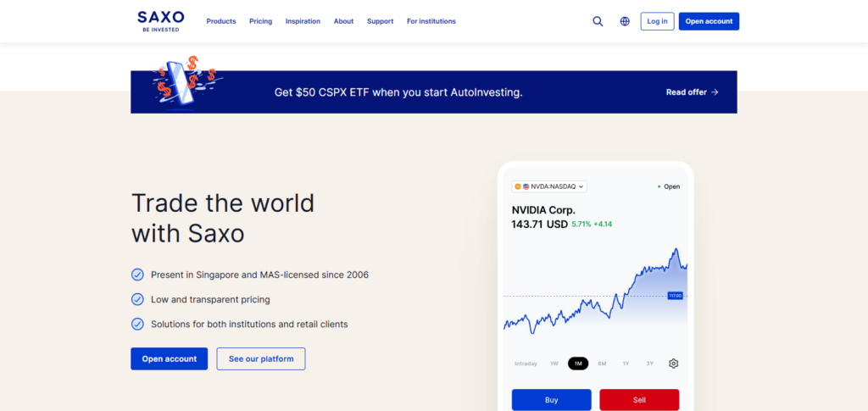Image resolution: width=868 pixels, height=411 pixels.
Task: Click checkmark icon beside institutions and retail
Action: click(x=137, y=325)
